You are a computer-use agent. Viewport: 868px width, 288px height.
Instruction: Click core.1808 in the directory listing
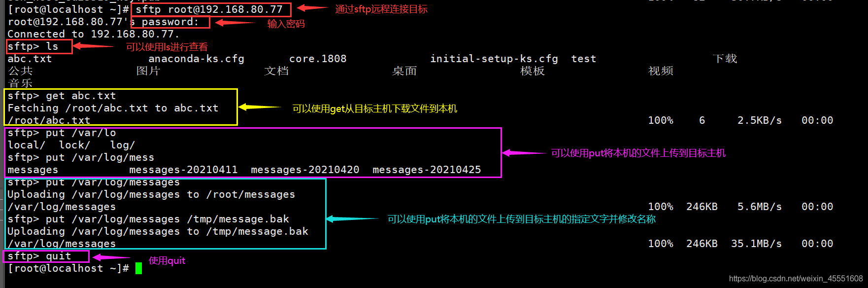[x=318, y=59]
